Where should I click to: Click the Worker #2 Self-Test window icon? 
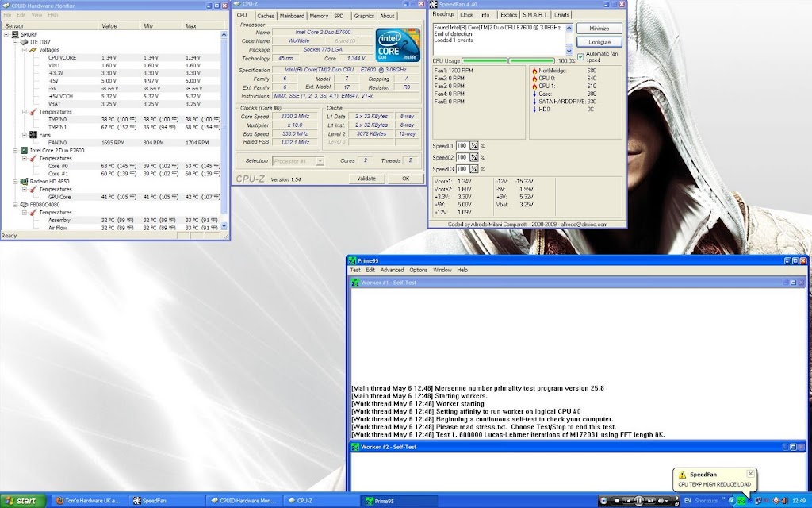tap(355, 447)
